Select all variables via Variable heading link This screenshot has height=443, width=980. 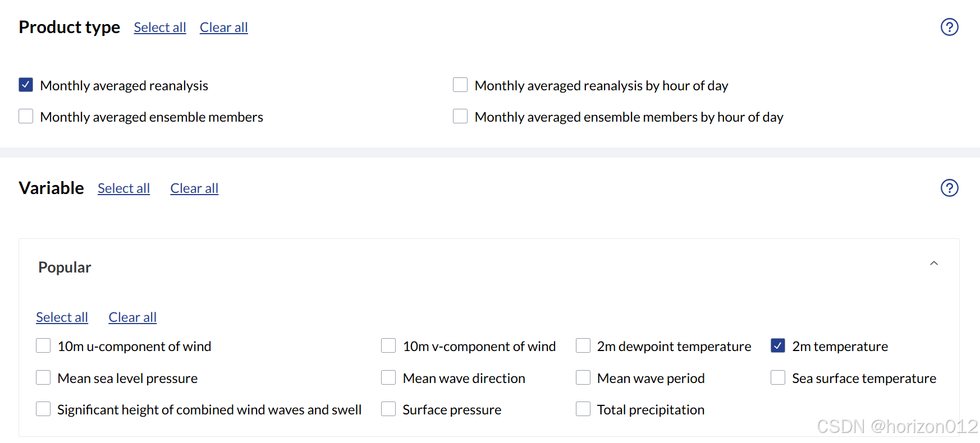coord(123,188)
